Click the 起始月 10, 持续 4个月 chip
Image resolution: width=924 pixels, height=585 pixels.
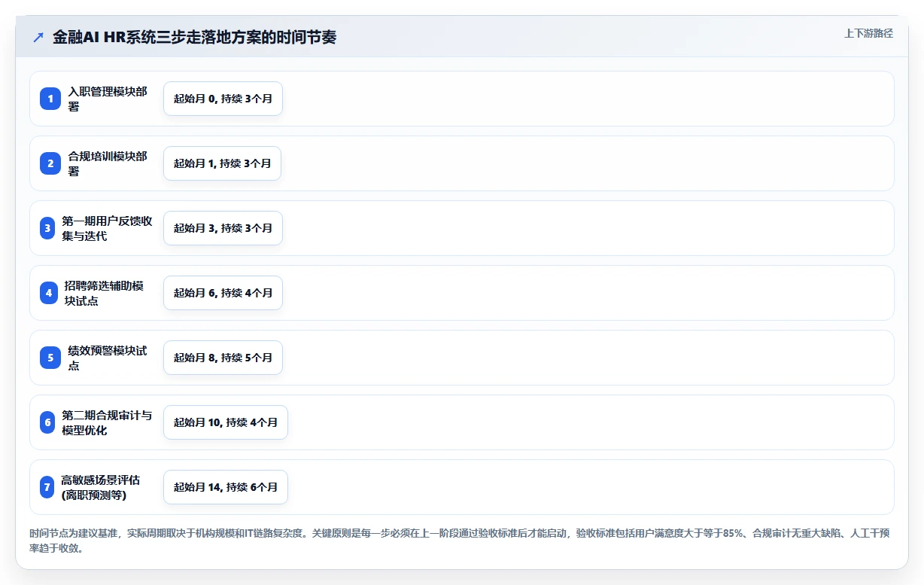point(226,422)
